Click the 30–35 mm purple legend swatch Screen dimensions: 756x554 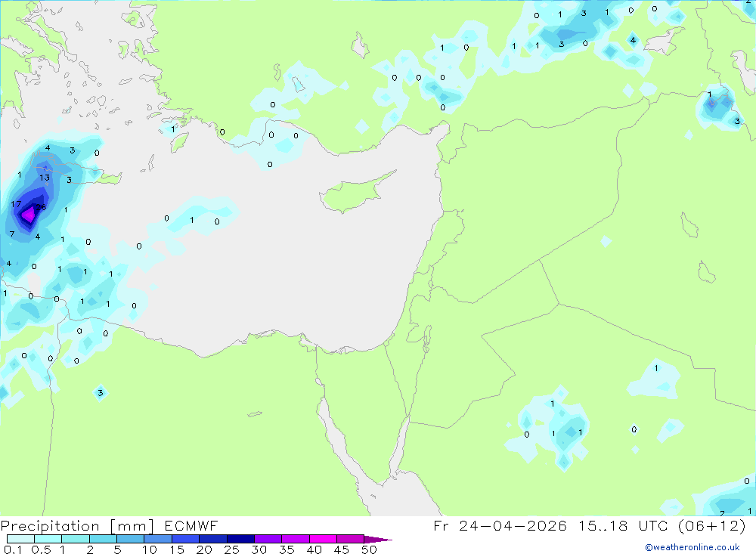pyautogui.click(x=268, y=539)
